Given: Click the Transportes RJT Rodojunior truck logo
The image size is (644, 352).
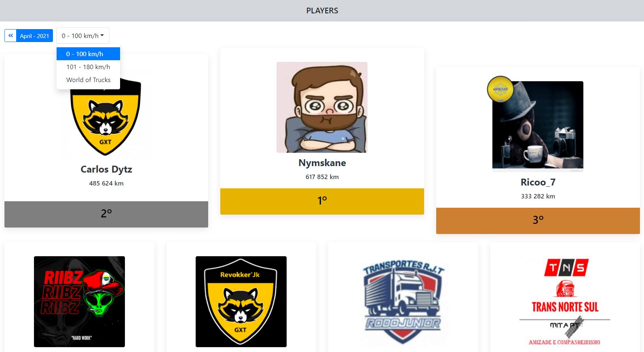Looking at the screenshot, I should [403, 301].
